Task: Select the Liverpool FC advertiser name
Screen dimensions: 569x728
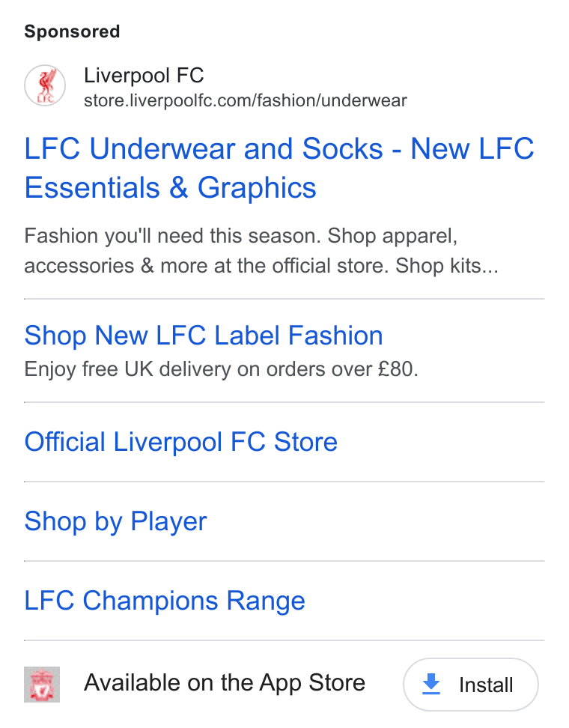Action: (144, 75)
